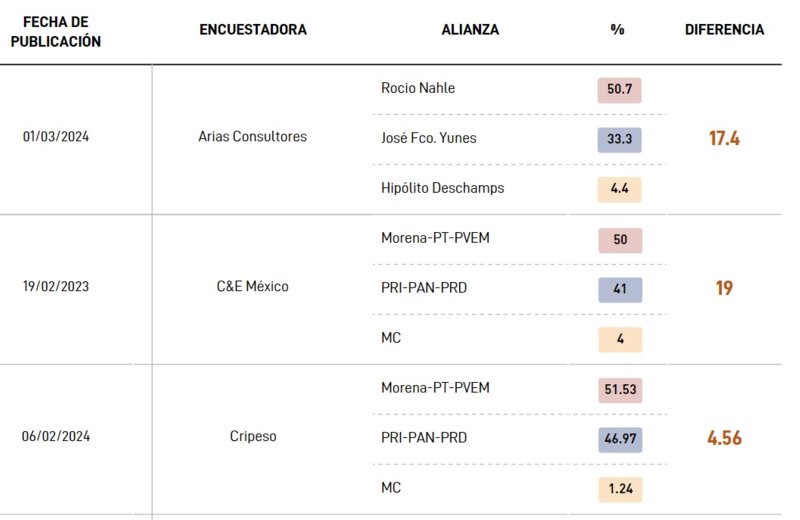The width and height of the screenshot is (800, 520).
Task: Select the Cripeso pollster cell
Action: (253, 436)
